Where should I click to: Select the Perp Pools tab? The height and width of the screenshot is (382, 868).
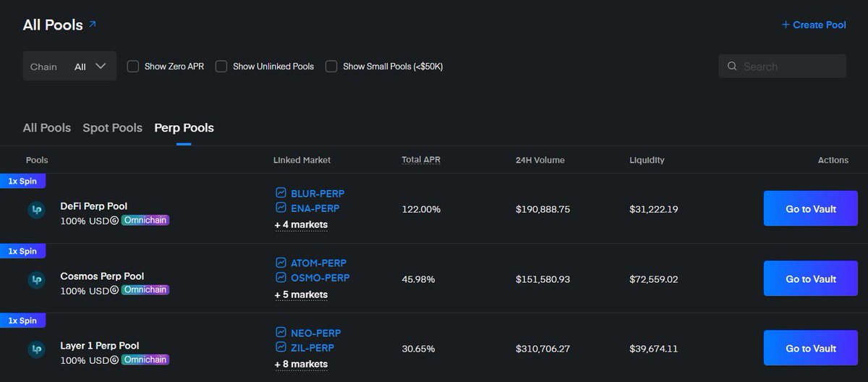click(x=184, y=127)
